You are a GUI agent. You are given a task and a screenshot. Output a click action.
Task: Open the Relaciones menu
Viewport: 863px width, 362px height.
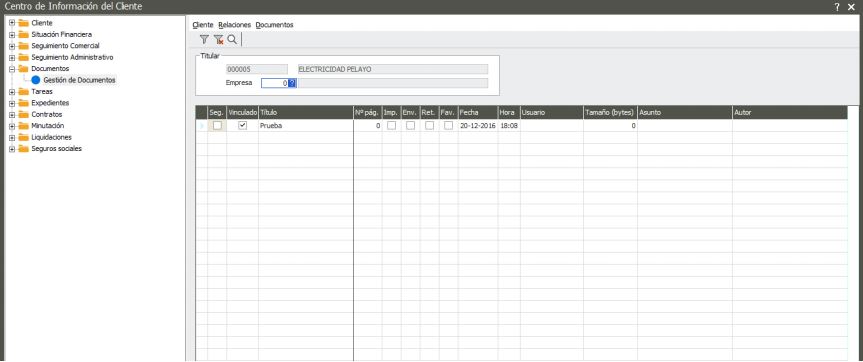234,25
